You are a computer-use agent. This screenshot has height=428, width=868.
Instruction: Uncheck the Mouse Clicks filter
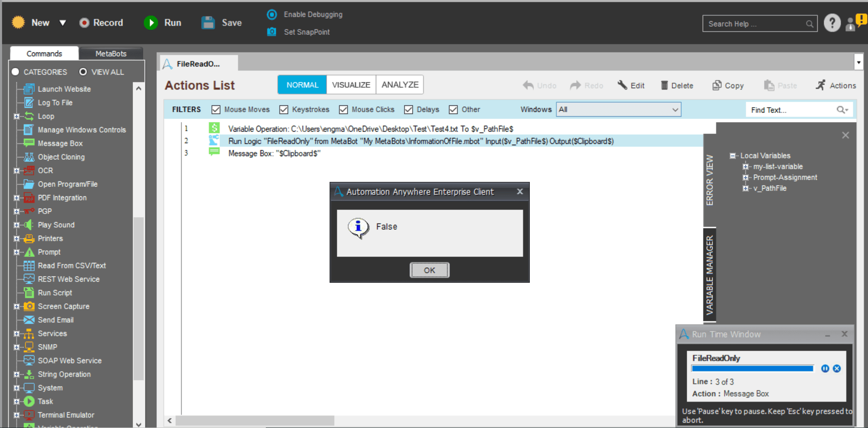pyautogui.click(x=344, y=109)
